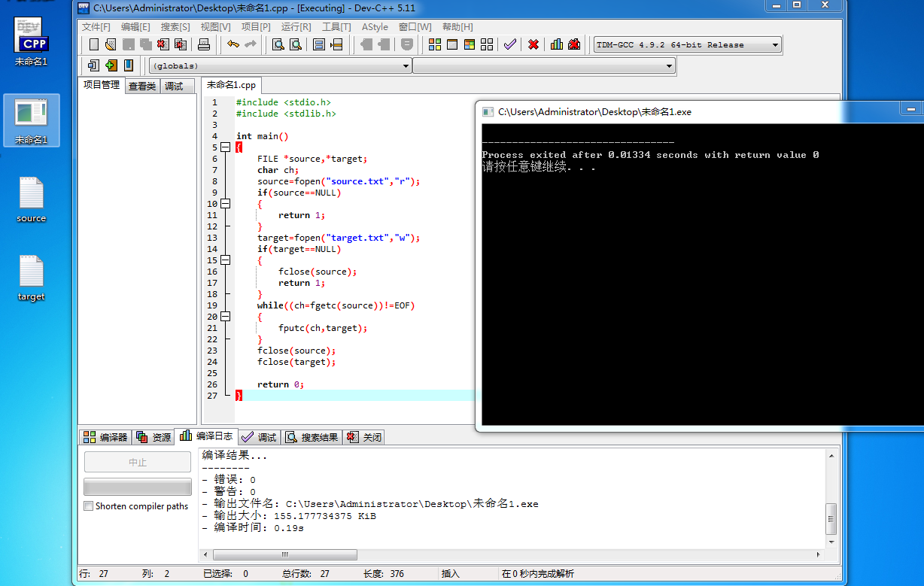Click the compile log horizontal scrollbar thumb
The width and height of the screenshot is (924, 586).
286,555
